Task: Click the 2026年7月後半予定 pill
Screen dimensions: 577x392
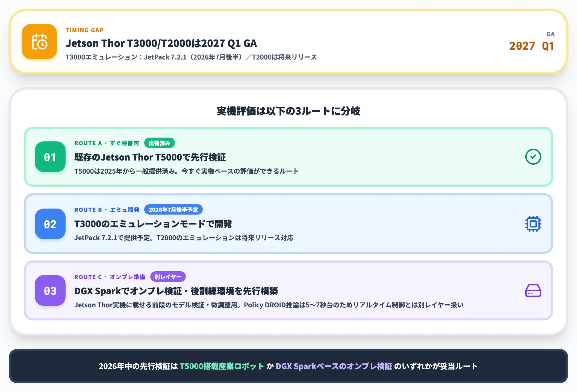Action: [173, 210]
